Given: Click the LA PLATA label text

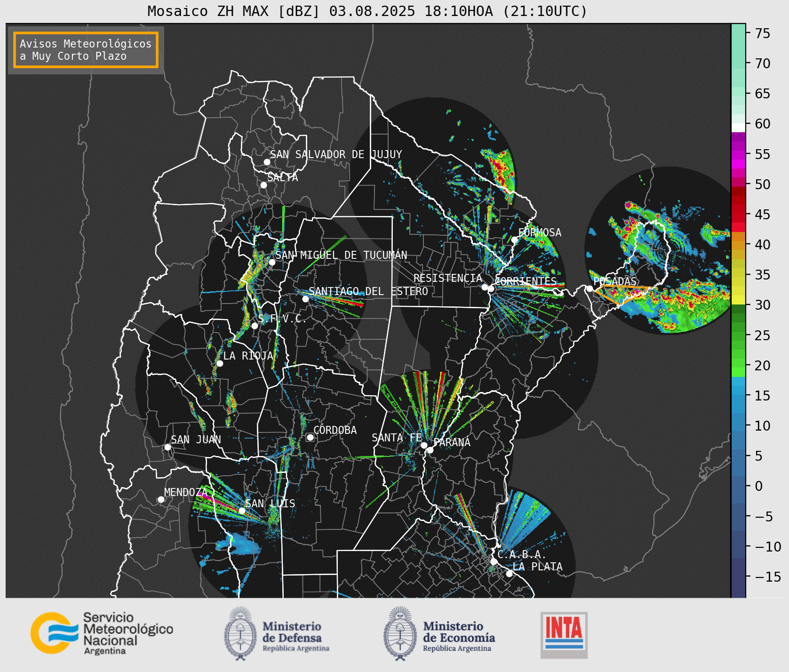Looking at the screenshot, I should point(537,567).
